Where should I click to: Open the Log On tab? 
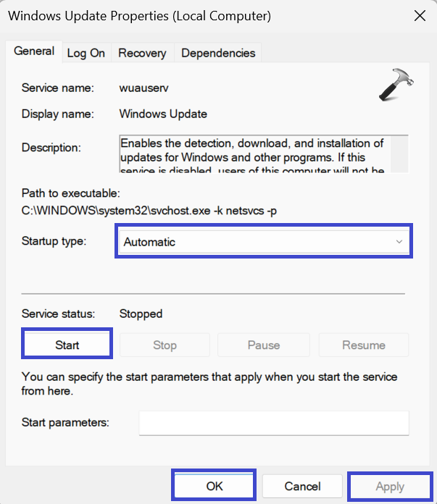pos(86,53)
